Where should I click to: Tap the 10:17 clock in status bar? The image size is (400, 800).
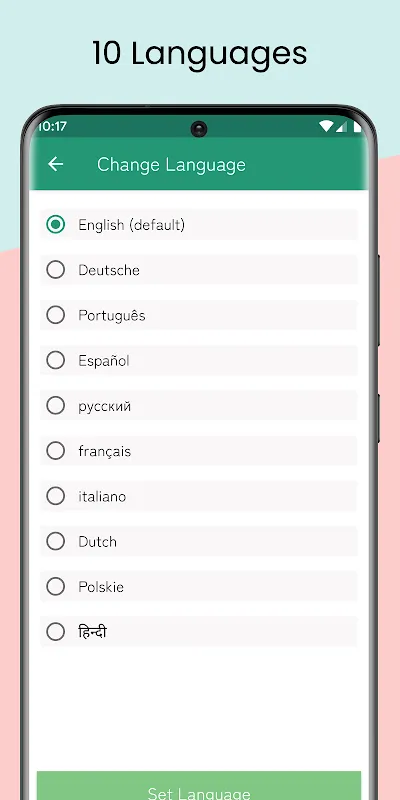(52, 126)
